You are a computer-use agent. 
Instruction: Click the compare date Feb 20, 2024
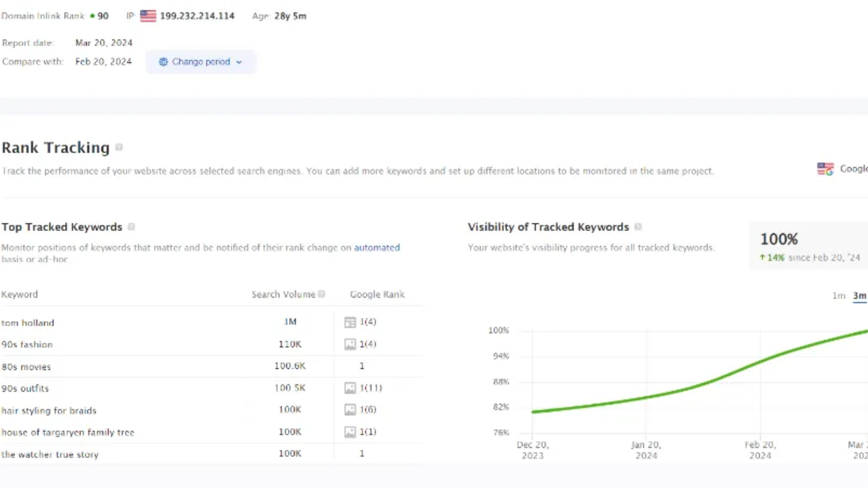point(104,62)
